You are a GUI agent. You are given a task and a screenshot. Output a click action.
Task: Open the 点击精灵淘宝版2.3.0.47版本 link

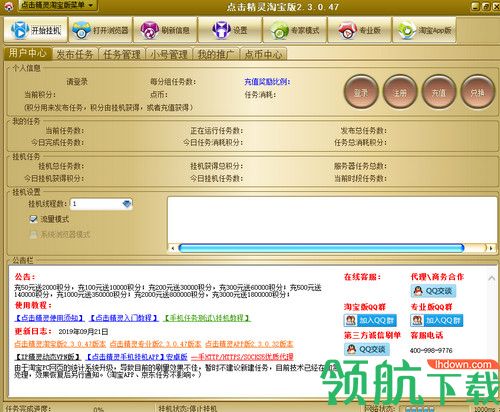(x=60, y=344)
